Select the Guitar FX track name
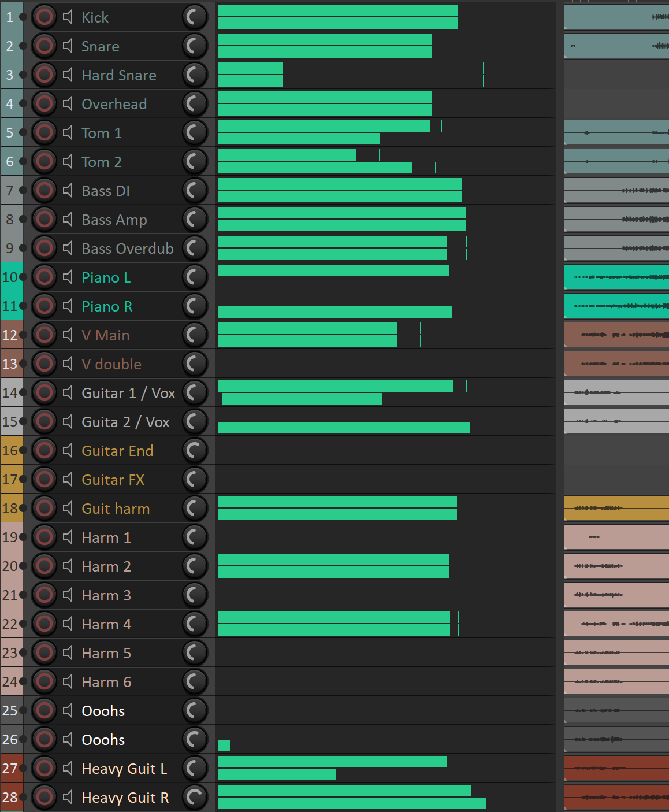669x812 pixels. (x=113, y=480)
